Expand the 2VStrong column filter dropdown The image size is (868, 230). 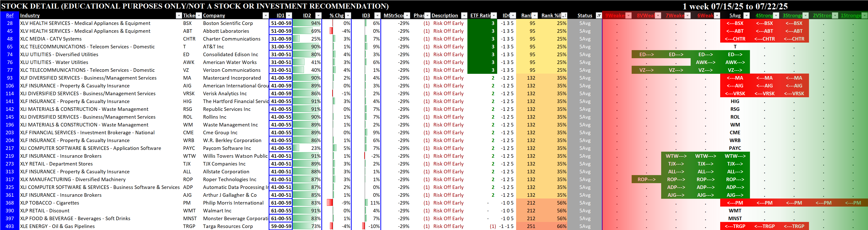click(x=835, y=15)
